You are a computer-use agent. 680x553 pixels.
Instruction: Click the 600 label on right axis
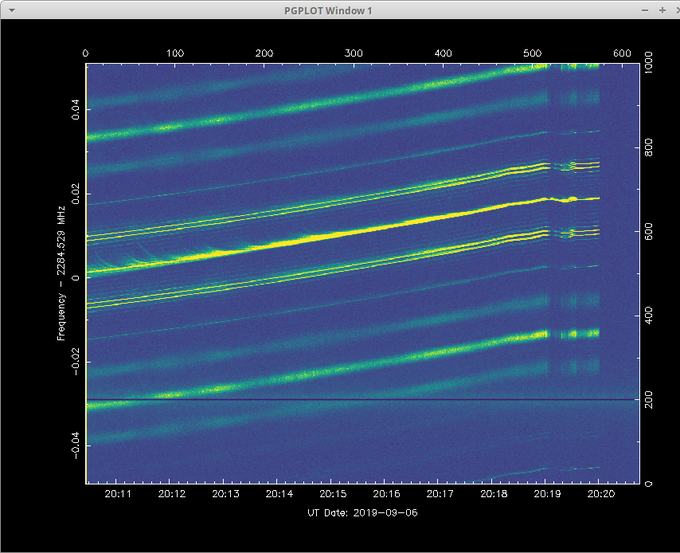(649, 232)
